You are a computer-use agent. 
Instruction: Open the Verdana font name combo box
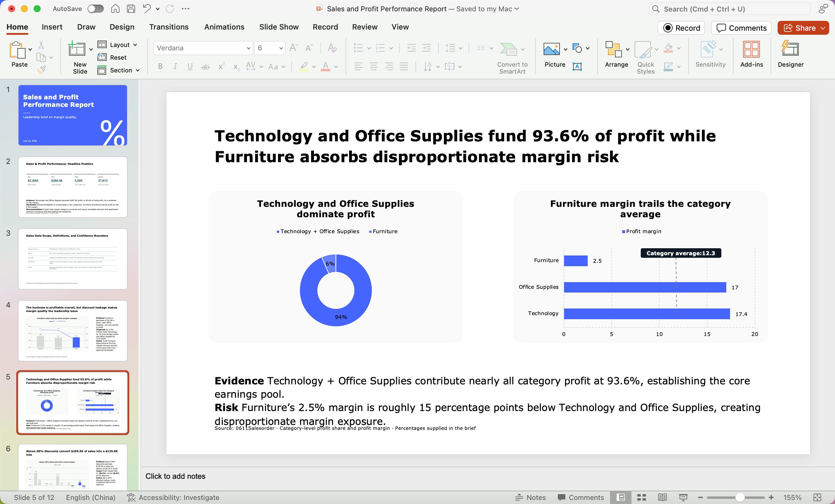click(203, 48)
